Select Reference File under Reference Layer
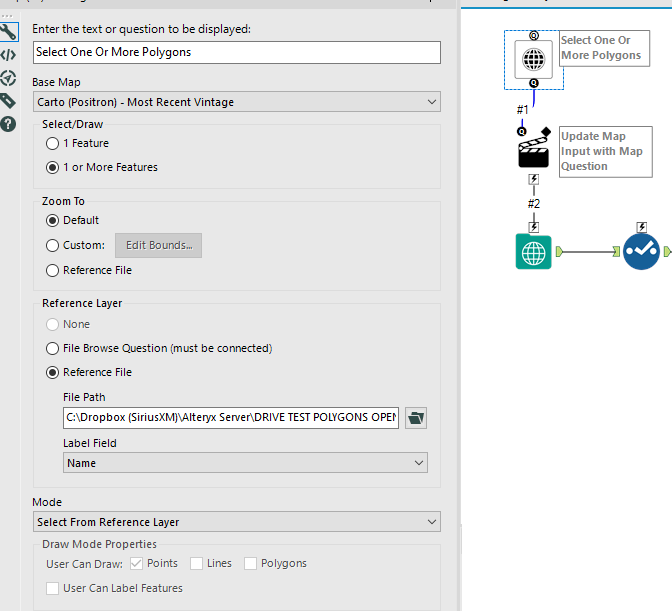 pos(52,373)
